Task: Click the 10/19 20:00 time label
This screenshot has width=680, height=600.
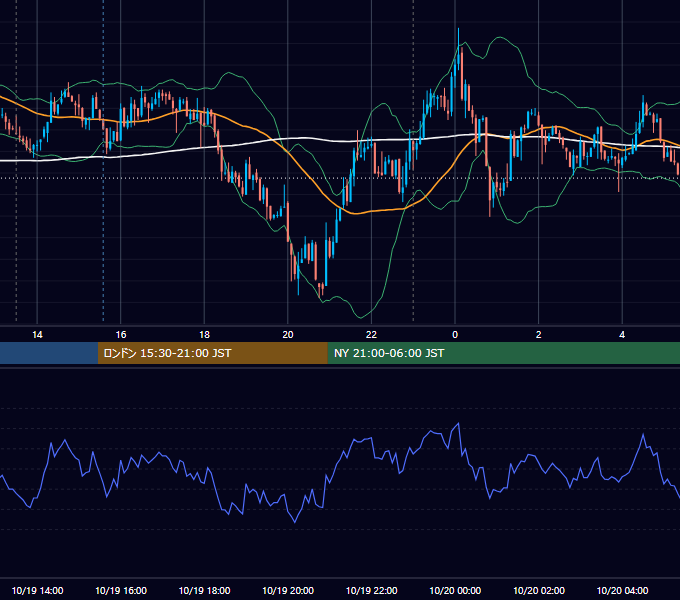Action: 288,590
